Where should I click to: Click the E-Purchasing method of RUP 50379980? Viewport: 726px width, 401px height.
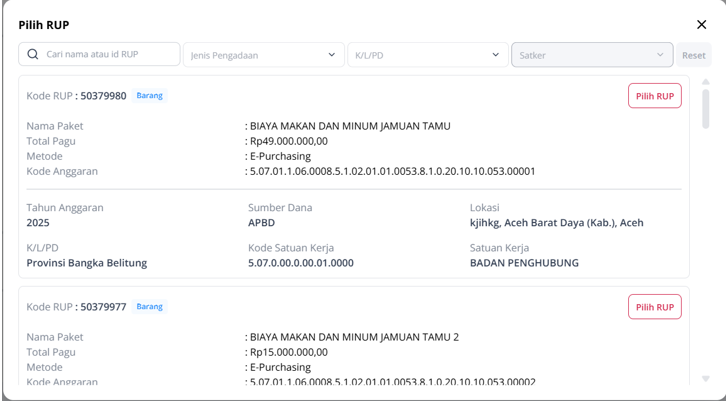(281, 156)
